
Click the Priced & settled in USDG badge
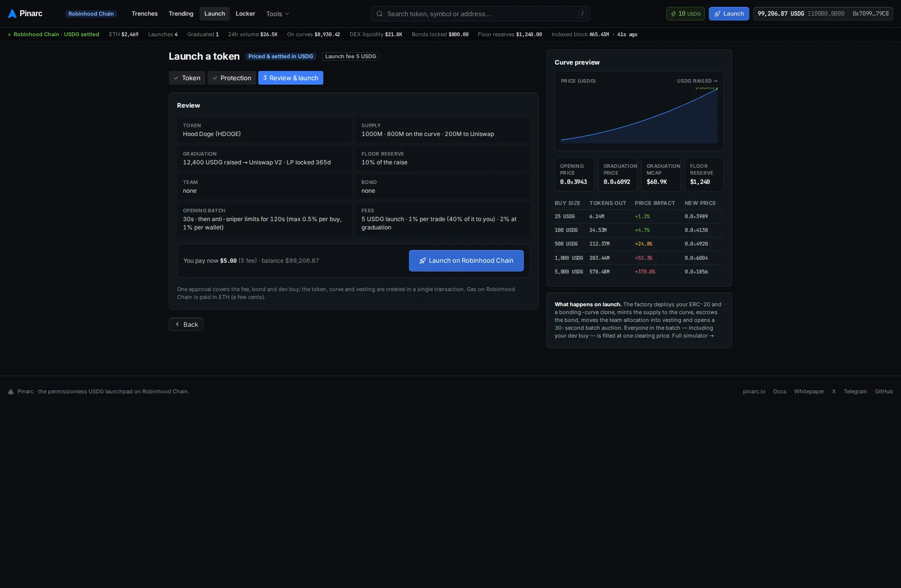[x=281, y=56]
